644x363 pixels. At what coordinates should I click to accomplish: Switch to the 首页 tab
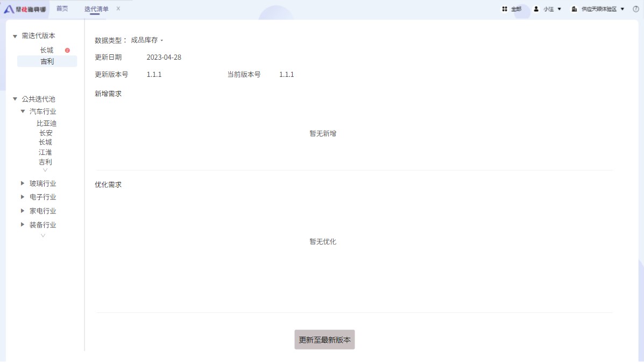click(62, 9)
